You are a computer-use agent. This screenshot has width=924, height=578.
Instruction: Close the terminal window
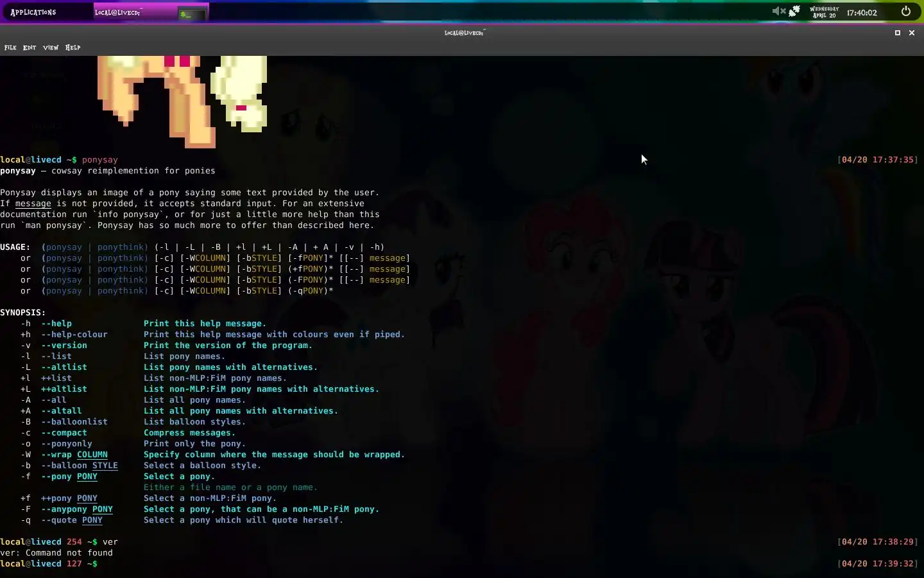click(912, 33)
